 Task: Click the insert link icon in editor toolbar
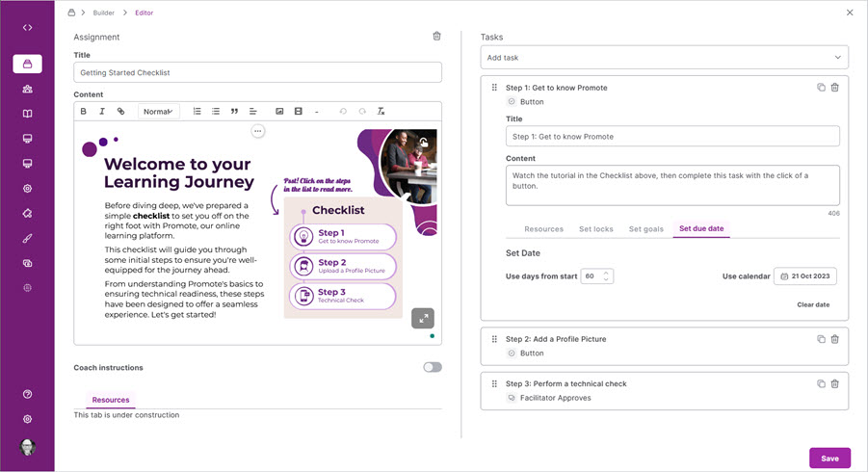[x=120, y=112]
